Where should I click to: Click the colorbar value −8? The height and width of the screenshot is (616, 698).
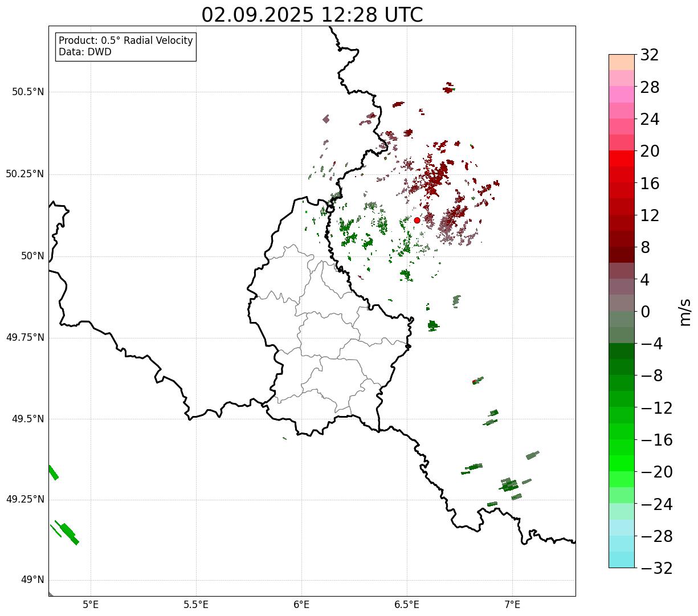(x=652, y=376)
